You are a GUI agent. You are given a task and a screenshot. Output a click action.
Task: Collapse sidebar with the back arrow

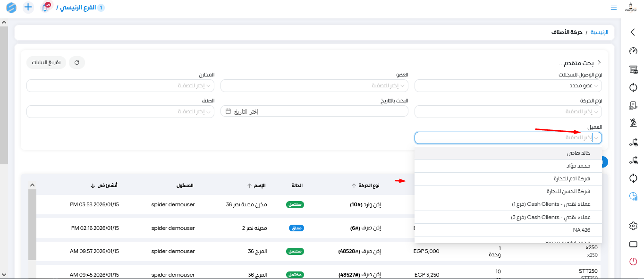(633, 32)
